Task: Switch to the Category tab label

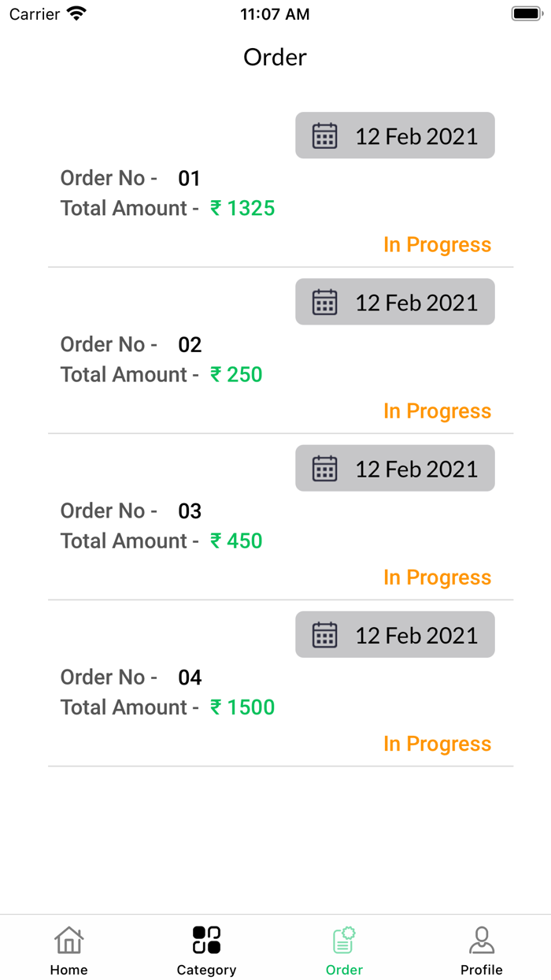Action: click(x=206, y=970)
